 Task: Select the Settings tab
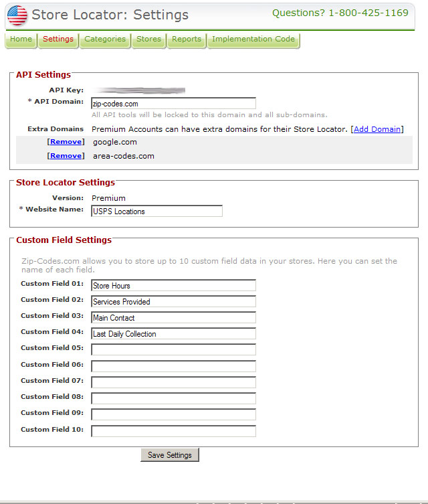tap(58, 40)
